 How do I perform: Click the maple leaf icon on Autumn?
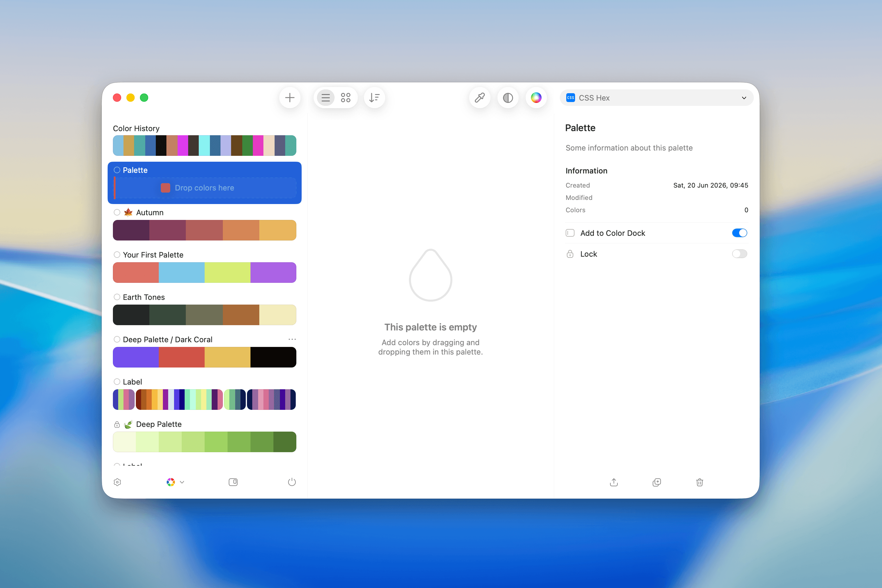pyautogui.click(x=128, y=212)
